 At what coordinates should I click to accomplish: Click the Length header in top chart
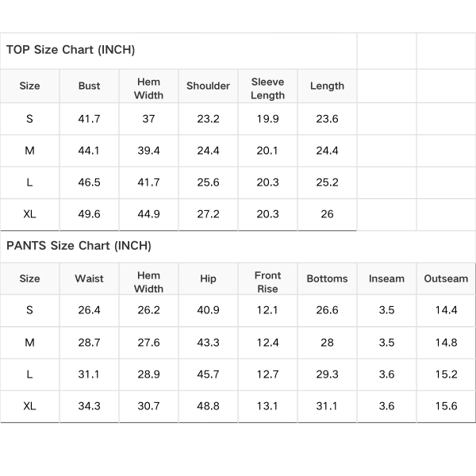[327, 86]
